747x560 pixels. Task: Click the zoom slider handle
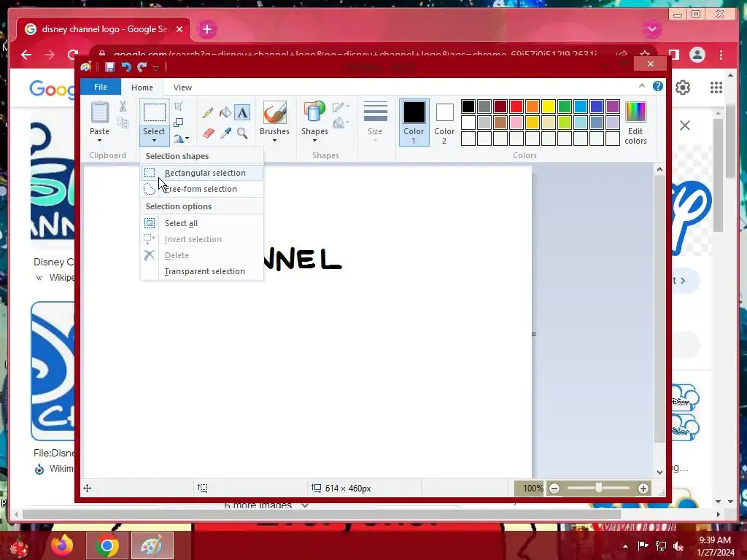point(599,488)
